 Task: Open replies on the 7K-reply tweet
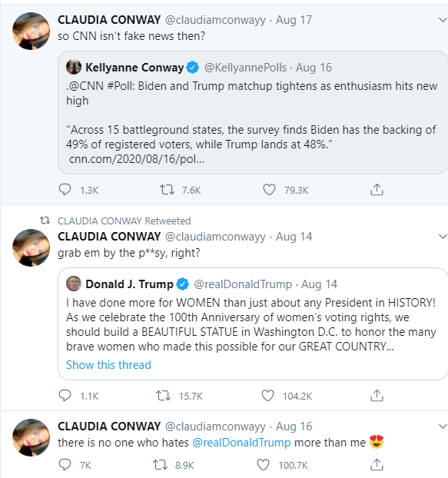[65, 465]
